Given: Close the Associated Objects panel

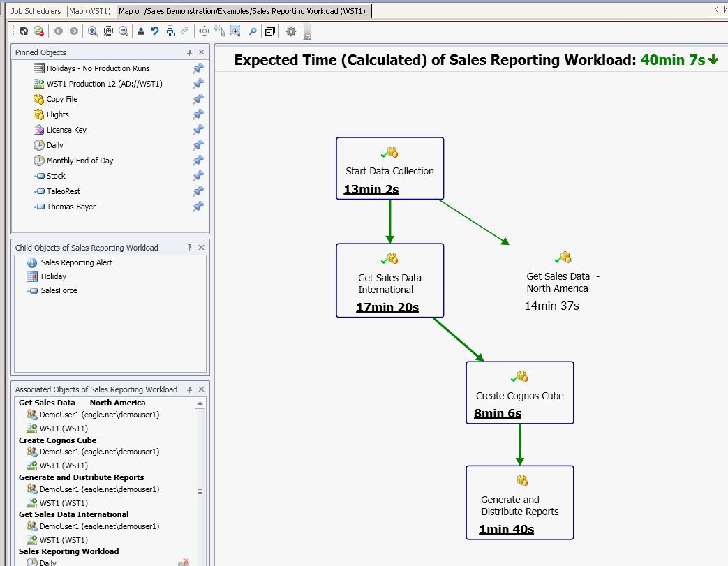Looking at the screenshot, I should 202,389.
